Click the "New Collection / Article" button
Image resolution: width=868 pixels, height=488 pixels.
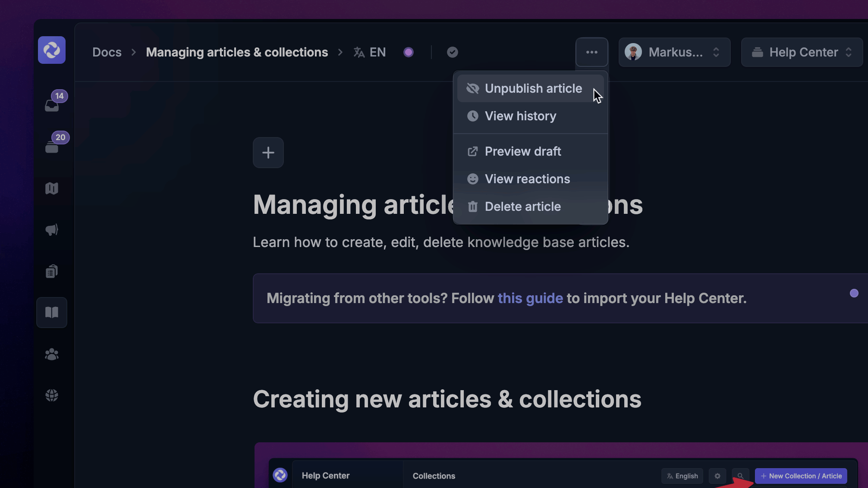pos(801,476)
